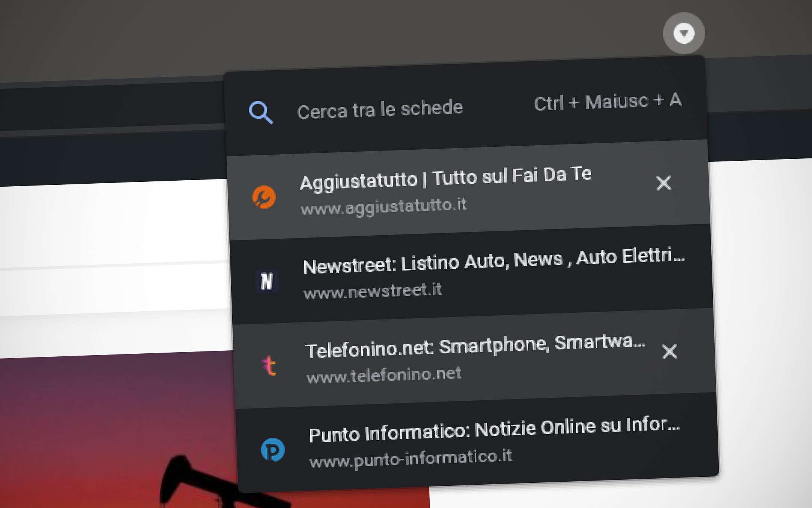Viewport: 812px width, 508px height.
Task: Click the magnifying glass search icon
Action: [261, 111]
